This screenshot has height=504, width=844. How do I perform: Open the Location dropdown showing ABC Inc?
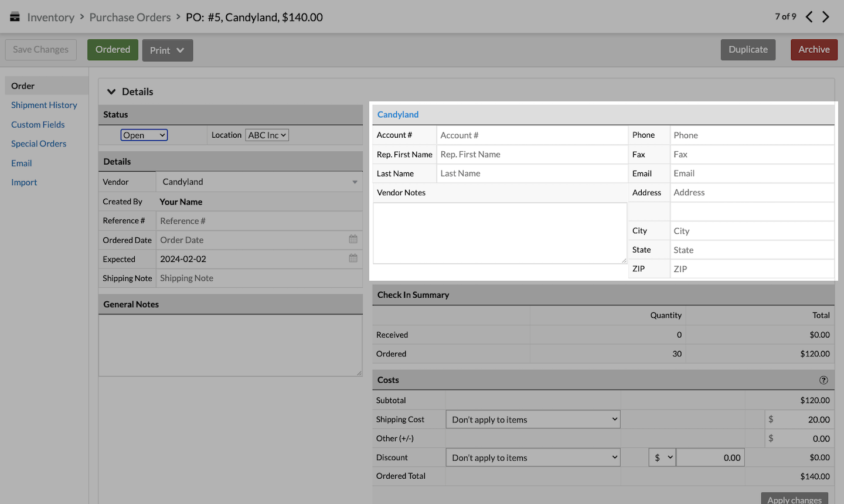[x=267, y=135]
